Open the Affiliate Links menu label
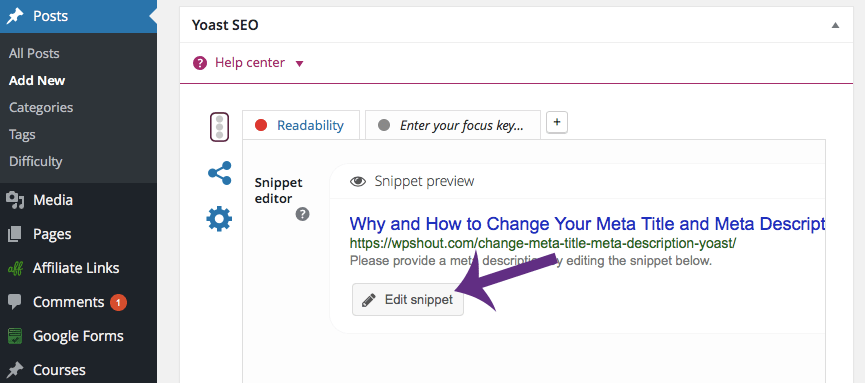Screen dimensions: 865x383 pyautogui.click(x=76, y=268)
